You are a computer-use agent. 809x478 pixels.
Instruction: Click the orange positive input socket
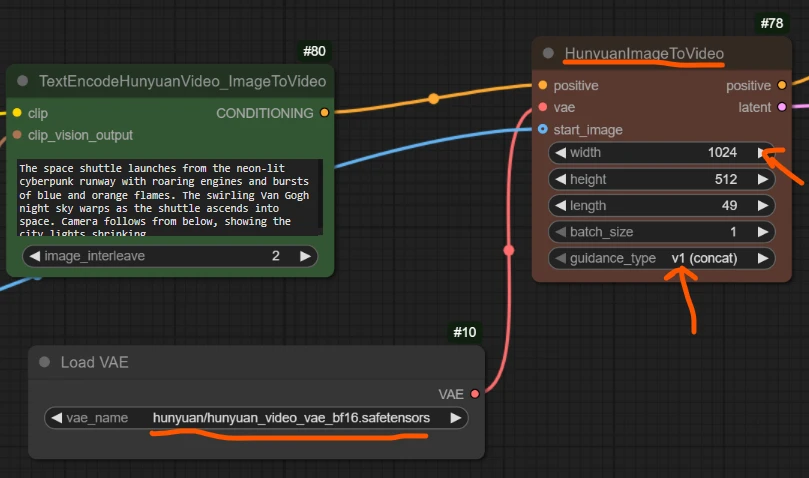pos(542,86)
